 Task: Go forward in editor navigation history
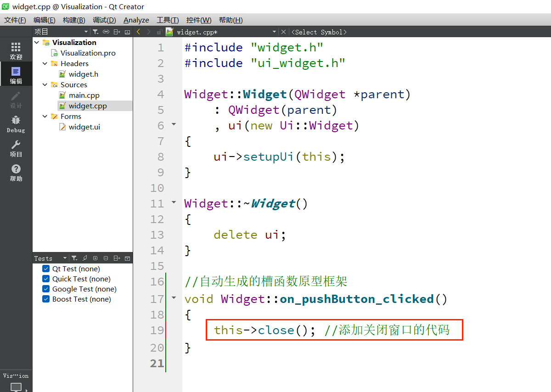click(x=148, y=32)
